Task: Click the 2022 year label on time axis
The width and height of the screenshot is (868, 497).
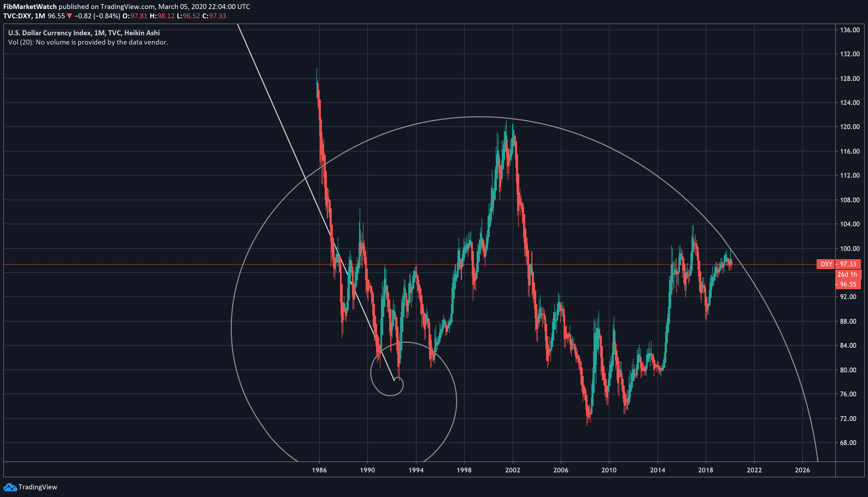Action: tap(754, 470)
